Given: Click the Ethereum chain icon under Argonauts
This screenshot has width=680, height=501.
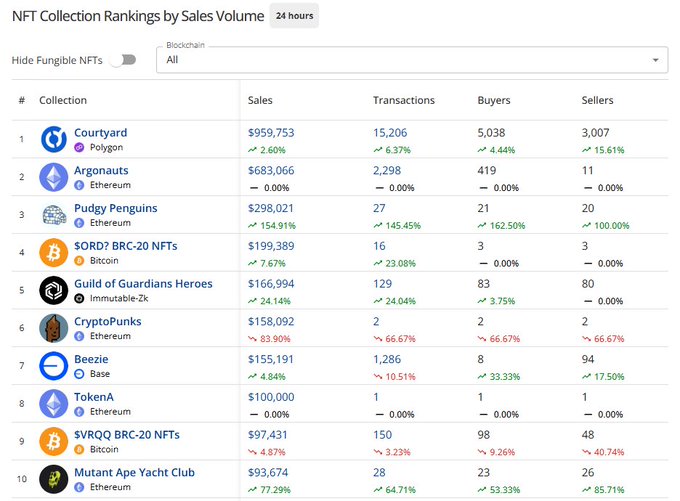Looking at the screenshot, I should 79,185.
